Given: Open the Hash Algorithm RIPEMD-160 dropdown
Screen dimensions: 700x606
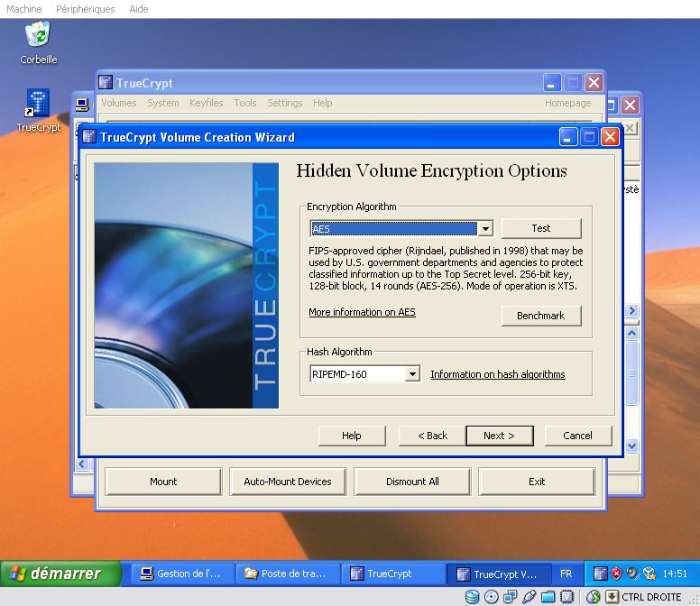Looking at the screenshot, I should point(412,374).
